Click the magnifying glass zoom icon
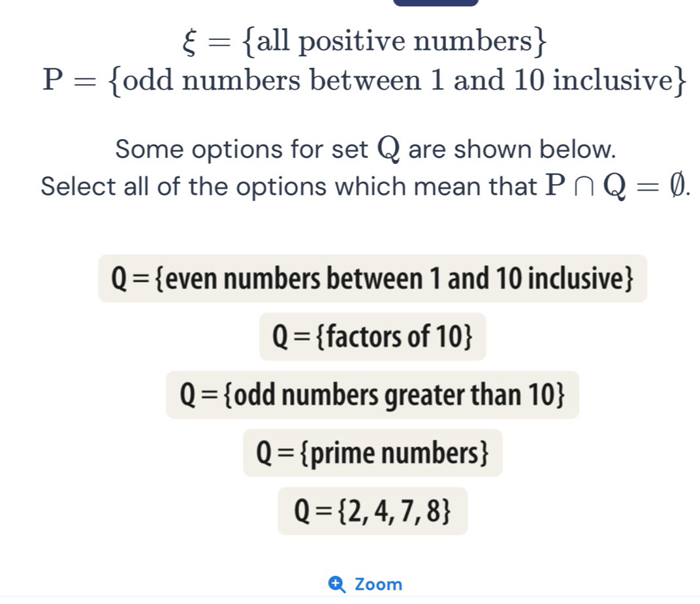 [338, 584]
